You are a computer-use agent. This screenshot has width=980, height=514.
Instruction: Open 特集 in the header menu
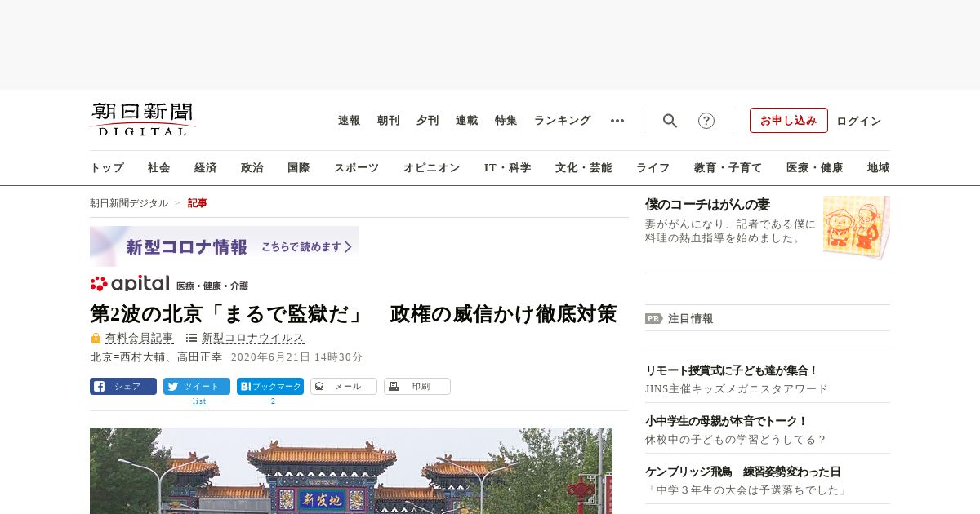(x=506, y=121)
